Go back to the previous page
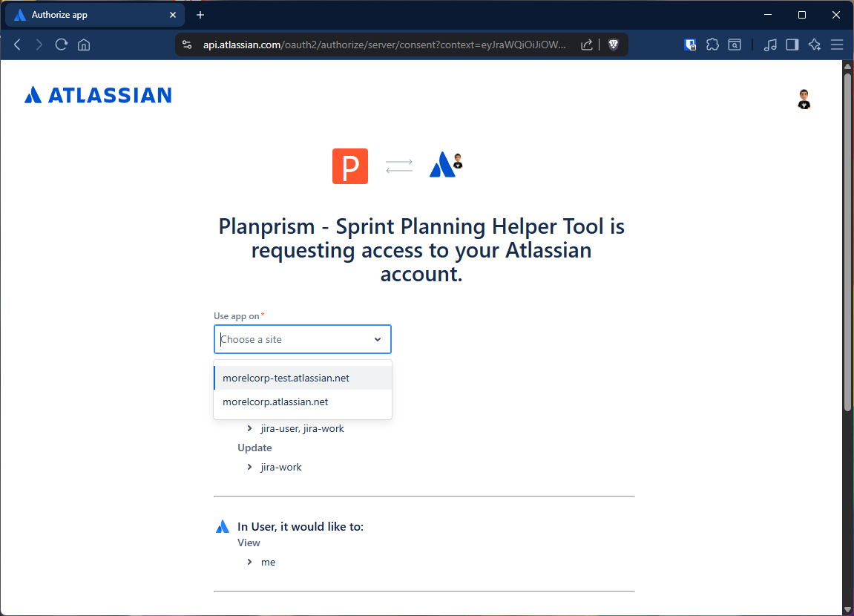The height and width of the screenshot is (616, 854). 17,45
